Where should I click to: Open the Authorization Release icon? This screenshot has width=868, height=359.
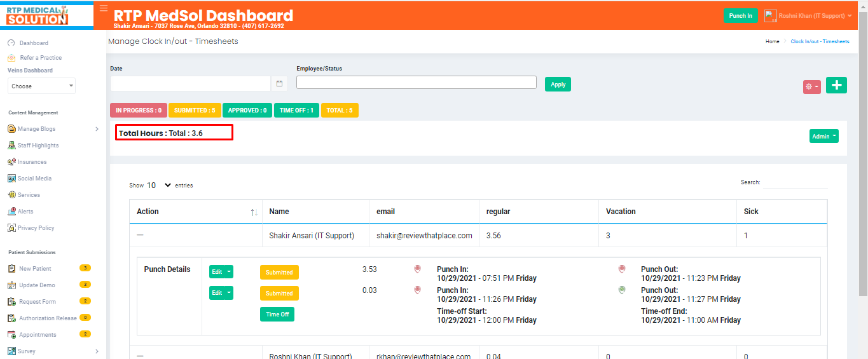[11, 318]
